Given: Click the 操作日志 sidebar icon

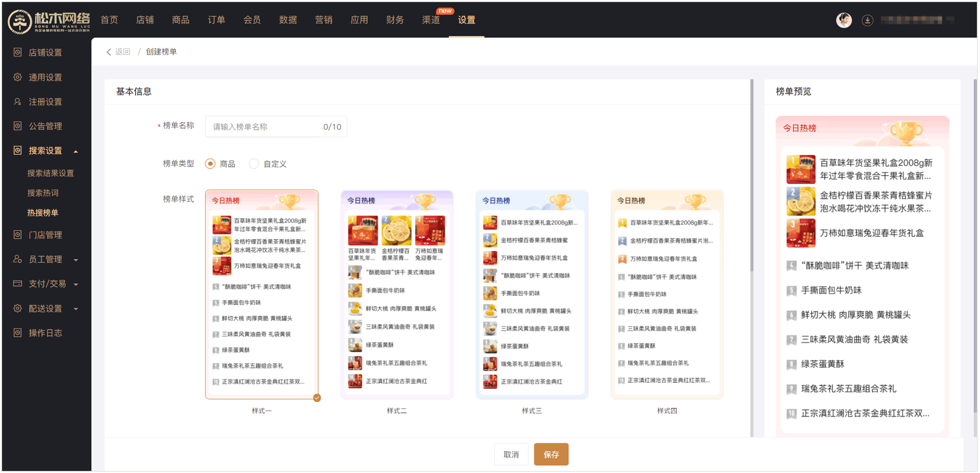Looking at the screenshot, I should 17,333.
